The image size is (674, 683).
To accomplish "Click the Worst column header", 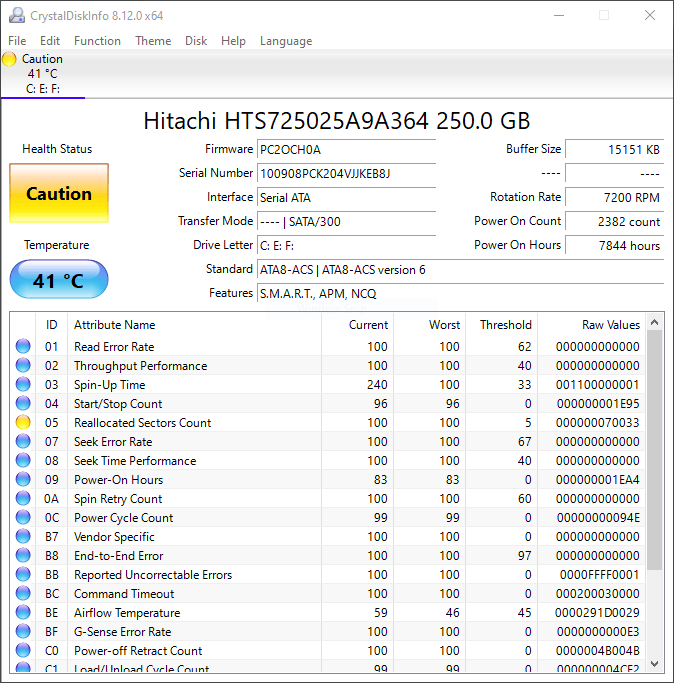I will [x=430, y=325].
